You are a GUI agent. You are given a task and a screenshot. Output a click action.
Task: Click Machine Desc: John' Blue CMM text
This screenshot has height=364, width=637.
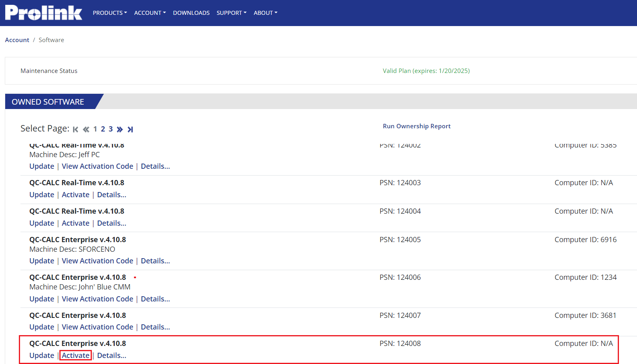80,287
